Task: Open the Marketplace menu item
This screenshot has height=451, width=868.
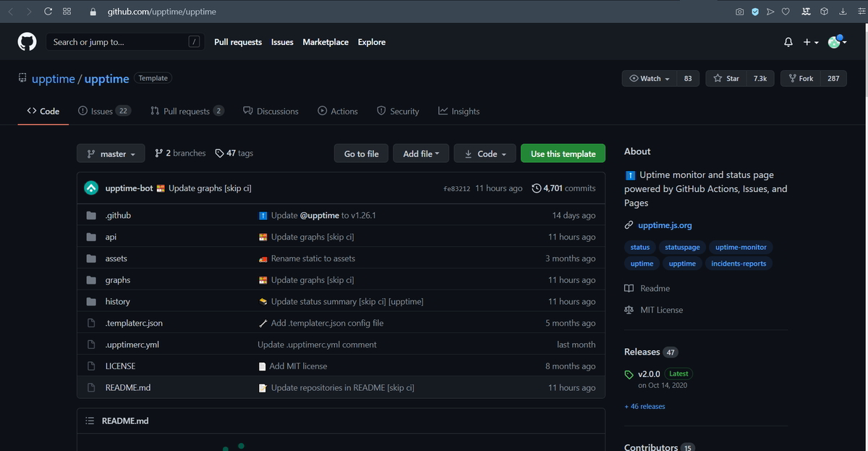Action: [x=325, y=41]
